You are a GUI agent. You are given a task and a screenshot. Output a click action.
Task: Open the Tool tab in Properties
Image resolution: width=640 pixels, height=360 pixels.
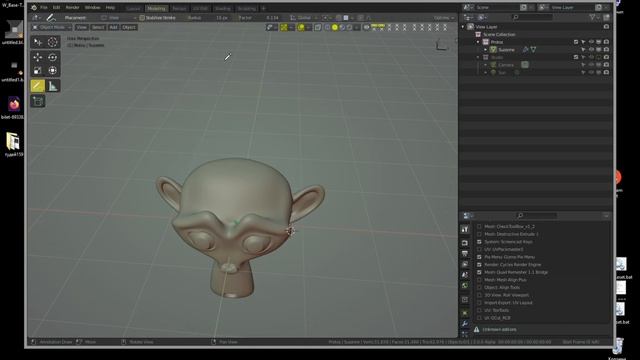click(x=465, y=230)
